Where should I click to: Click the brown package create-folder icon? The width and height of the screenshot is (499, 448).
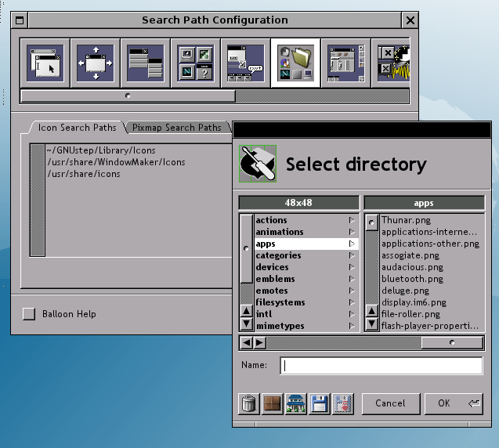(x=272, y=404)
